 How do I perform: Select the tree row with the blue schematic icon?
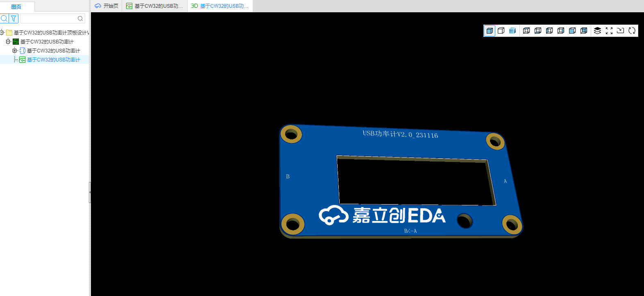tap(45, 50)
